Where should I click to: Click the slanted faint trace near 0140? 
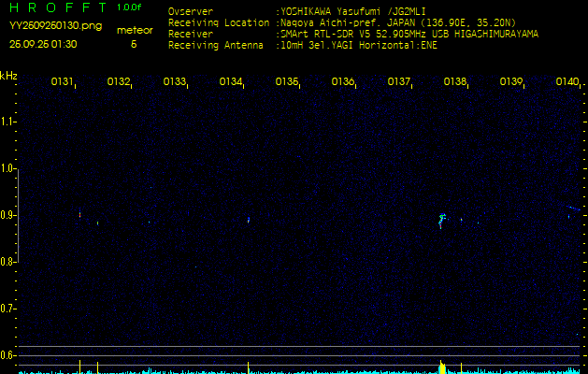click(x=573, y=208)
